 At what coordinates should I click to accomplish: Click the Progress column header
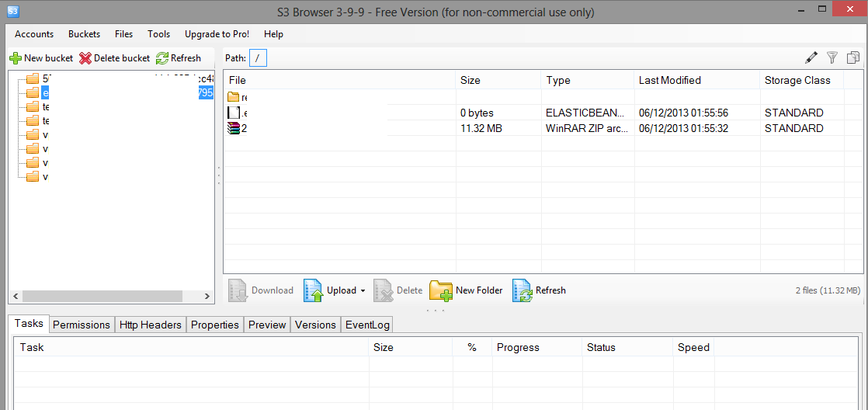[x=537, y=347]
